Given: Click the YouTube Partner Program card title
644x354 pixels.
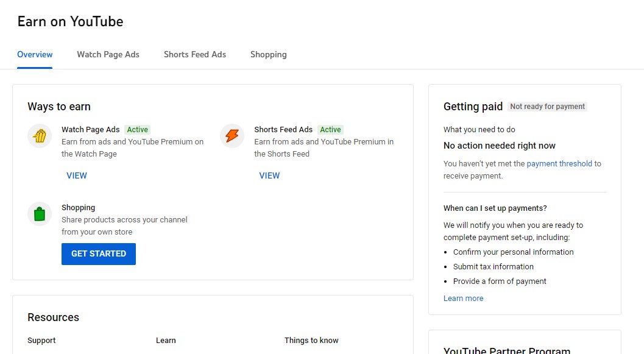Looking at the screenshot, I should click(507, 350).
